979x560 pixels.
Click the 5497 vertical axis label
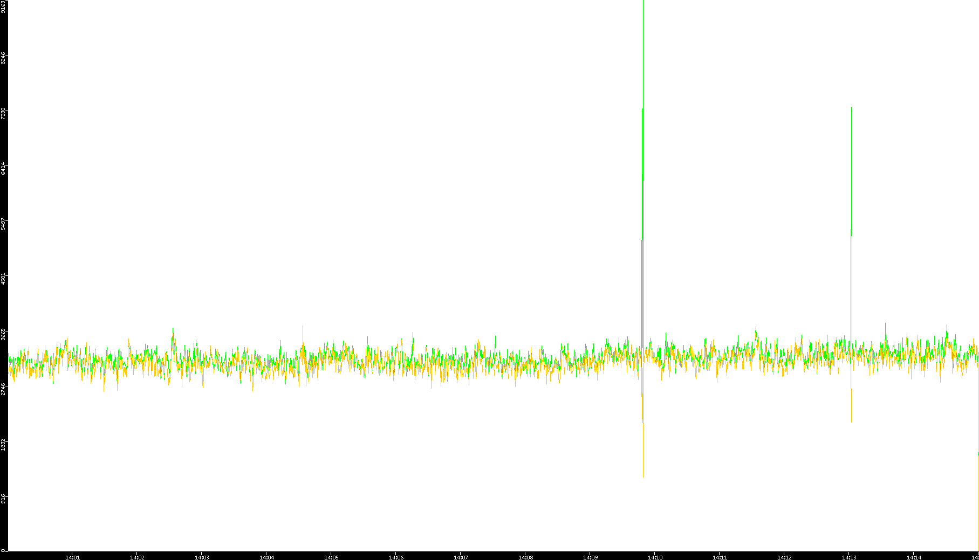3,223
